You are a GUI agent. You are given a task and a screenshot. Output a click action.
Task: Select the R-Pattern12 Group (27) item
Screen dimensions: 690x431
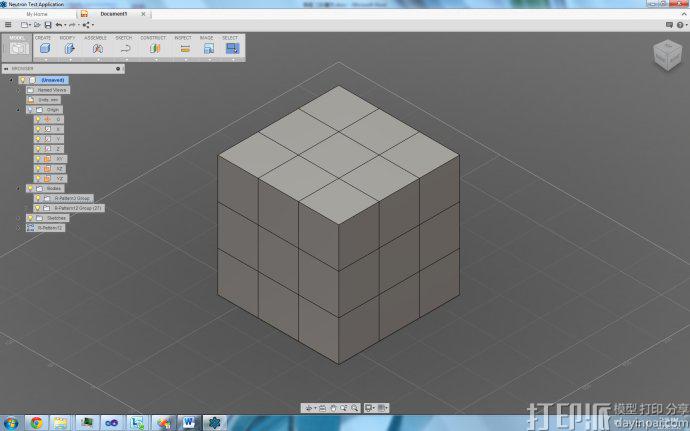tap(69, 208)
